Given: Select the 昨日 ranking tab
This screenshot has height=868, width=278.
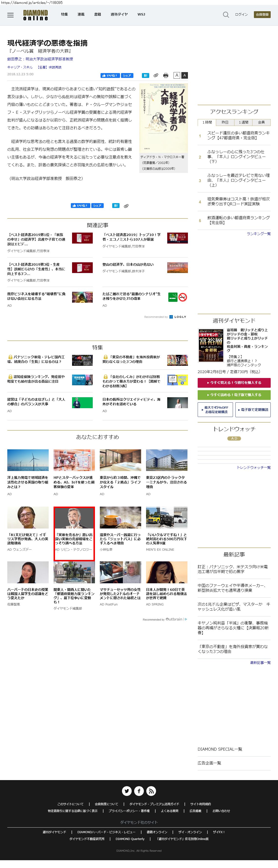Looking at the screenshot, I should (x=225, y=122).
